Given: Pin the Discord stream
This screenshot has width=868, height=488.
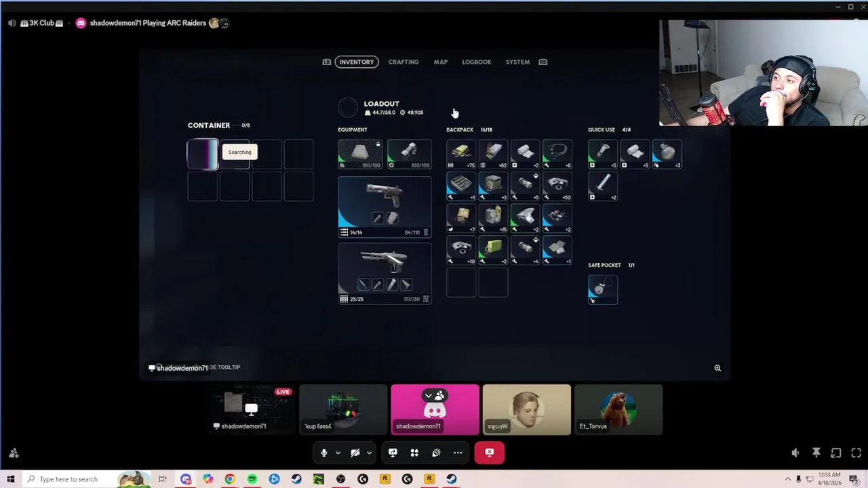Looking at the screenshot, I should pyautogui.click(x=816, y=453).
